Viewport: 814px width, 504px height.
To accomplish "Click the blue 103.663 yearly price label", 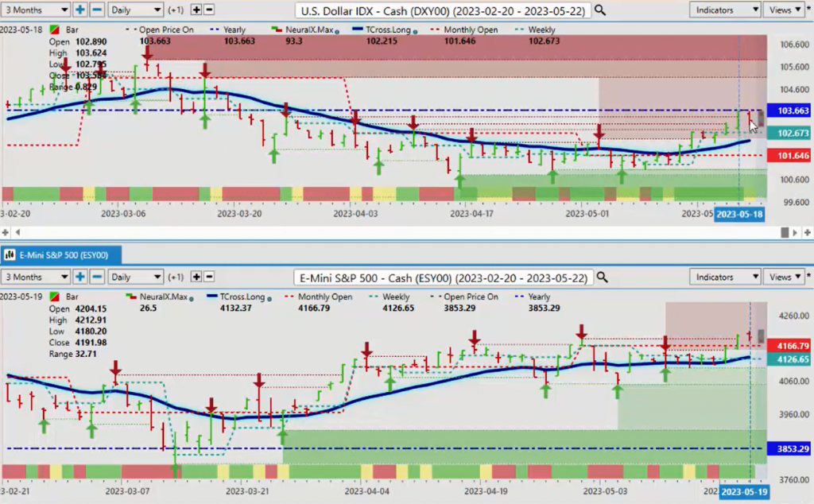I will pyautogui.click(x=789, y=110).
